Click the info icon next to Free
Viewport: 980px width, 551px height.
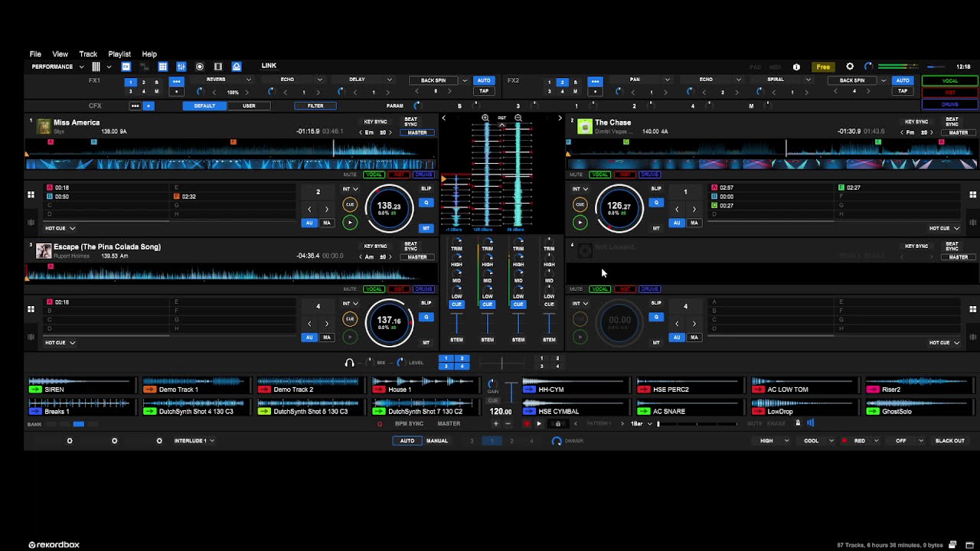[x=796, y=67]
